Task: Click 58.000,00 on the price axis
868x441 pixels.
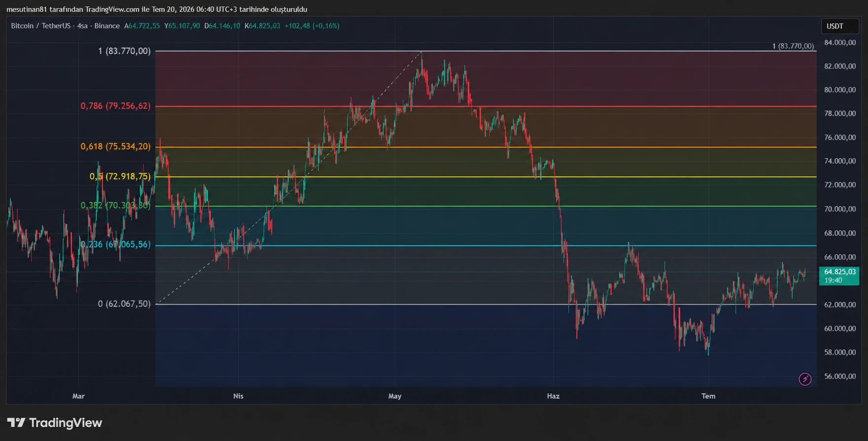Action: [840, 352]
